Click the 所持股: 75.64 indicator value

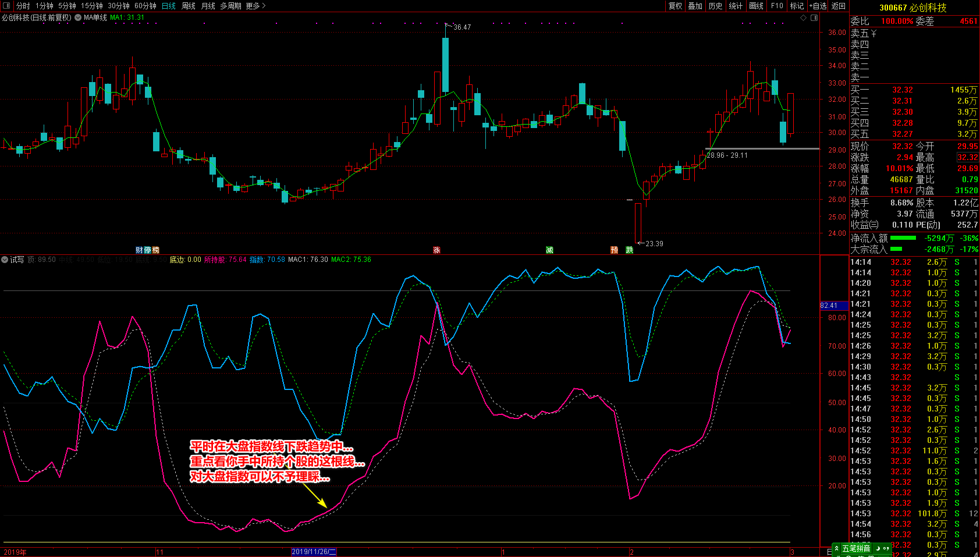coord(225,260)
